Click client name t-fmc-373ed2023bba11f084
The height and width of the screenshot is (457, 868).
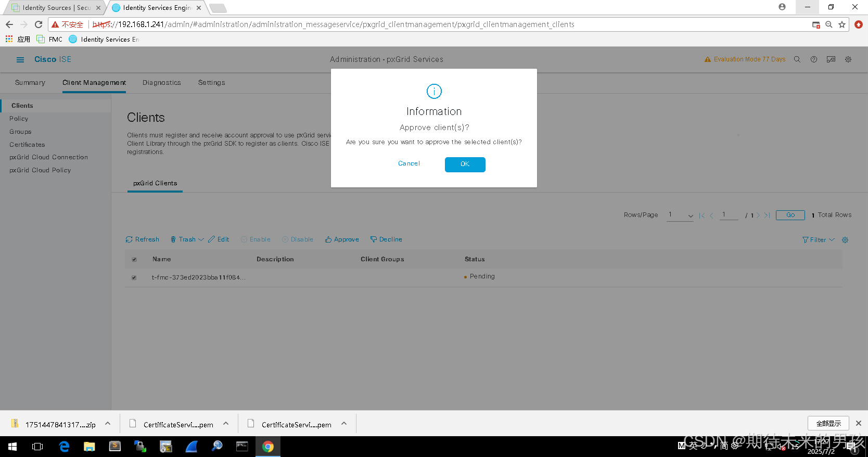[x=198, y=277]
